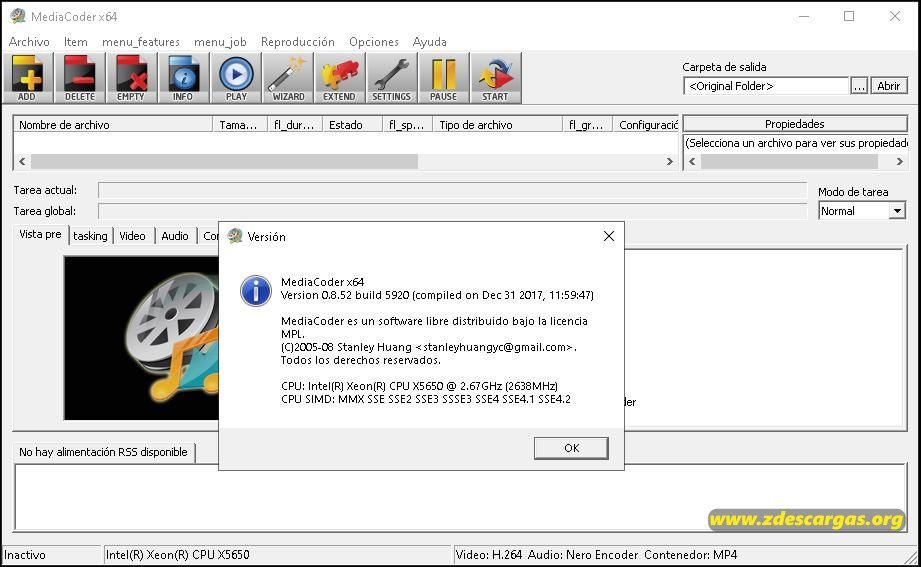This screenshot has width=921, height=567.
Task: Click the EMPTY list toolbar icon
Action: tap(132, 78)
